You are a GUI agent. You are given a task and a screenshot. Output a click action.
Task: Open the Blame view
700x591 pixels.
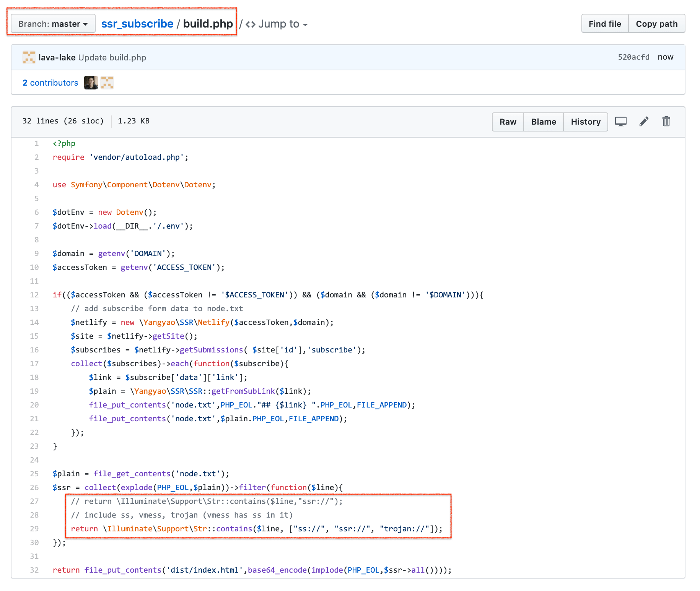(543, 122)
